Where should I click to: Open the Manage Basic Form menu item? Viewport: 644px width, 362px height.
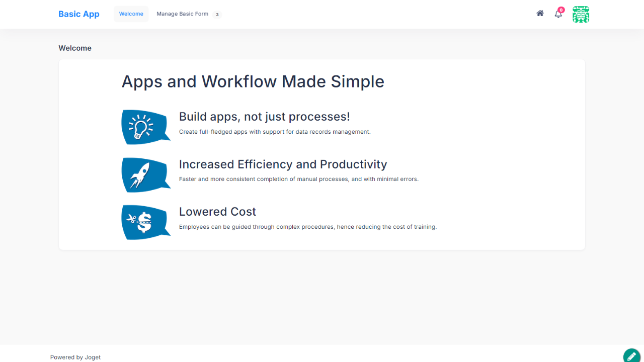point(182,14)
